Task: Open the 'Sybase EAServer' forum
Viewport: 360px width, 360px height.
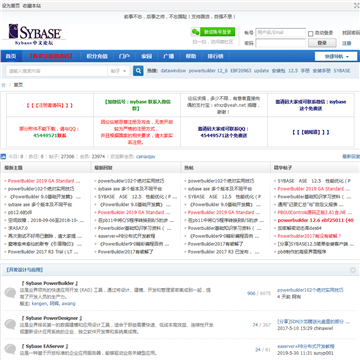Action: (45, 346)
